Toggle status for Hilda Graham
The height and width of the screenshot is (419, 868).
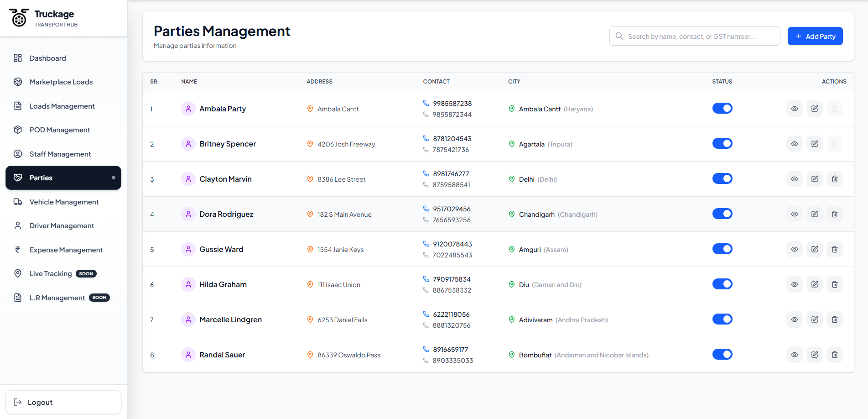[x=722, y=284]
